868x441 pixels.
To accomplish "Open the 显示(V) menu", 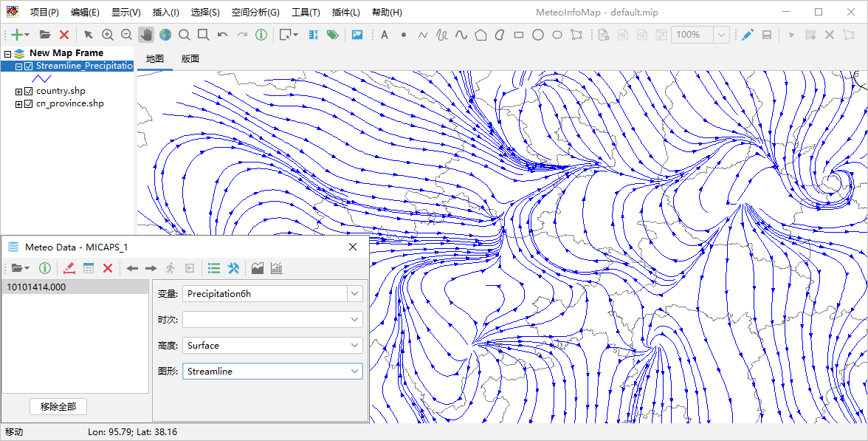I will point(126,12).
